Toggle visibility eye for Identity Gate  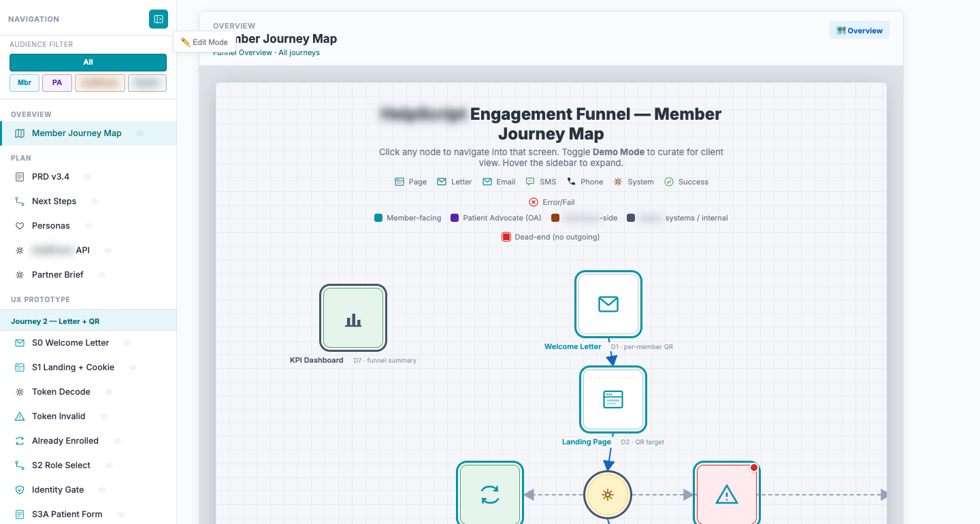click(102, 490)
